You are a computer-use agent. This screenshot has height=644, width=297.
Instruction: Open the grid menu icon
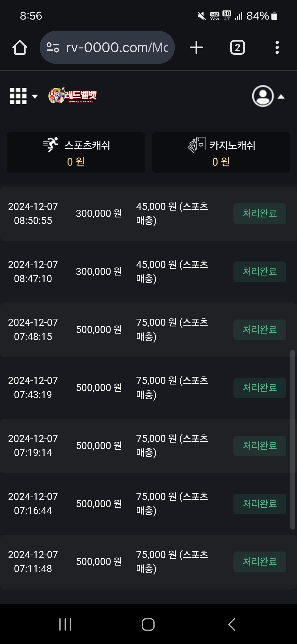(18, 96)
